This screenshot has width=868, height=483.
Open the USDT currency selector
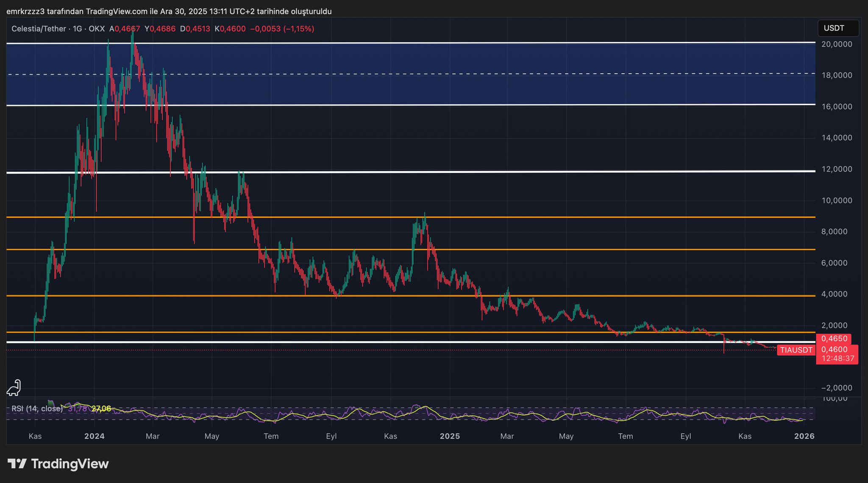837,28
